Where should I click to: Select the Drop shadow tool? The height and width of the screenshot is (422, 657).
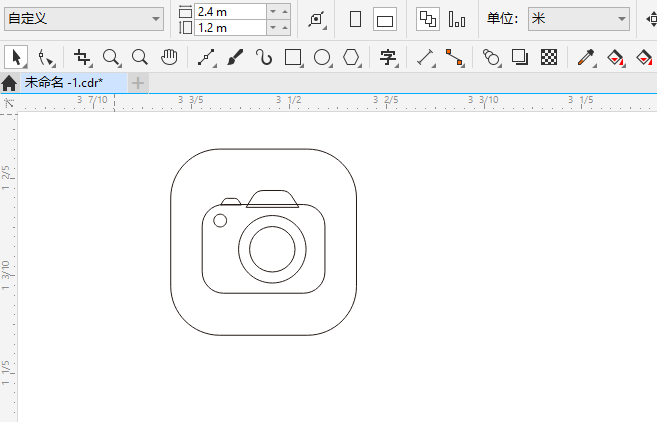point(520,57)
